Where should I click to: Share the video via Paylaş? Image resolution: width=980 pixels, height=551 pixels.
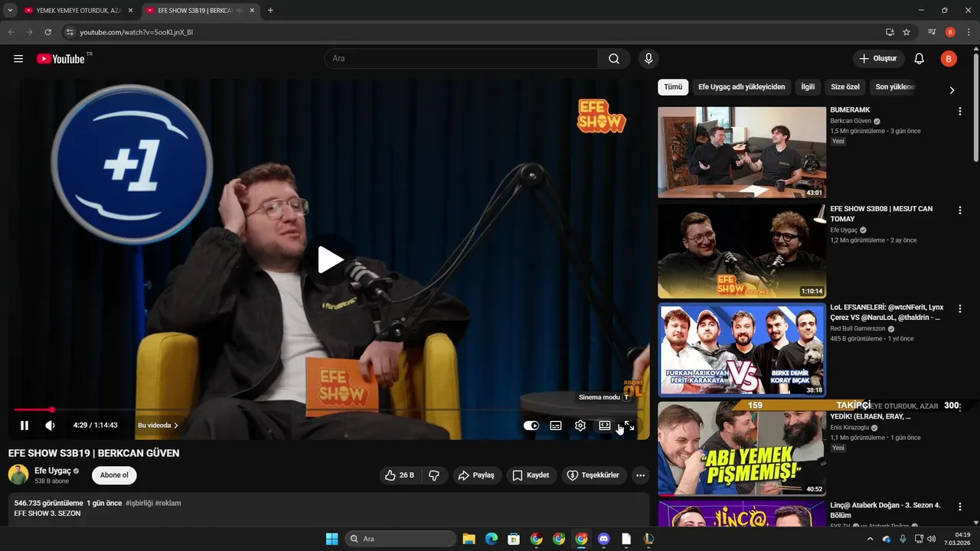pos(476,475)
